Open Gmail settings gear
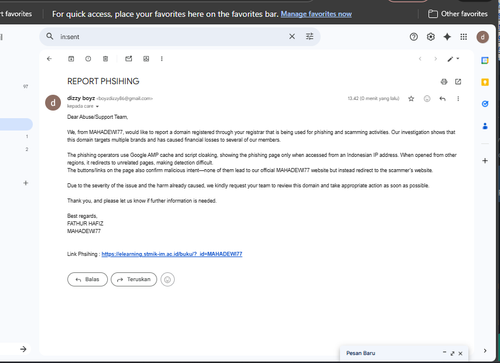This screenshot has width=500, height=363. [x=431, y=37]
